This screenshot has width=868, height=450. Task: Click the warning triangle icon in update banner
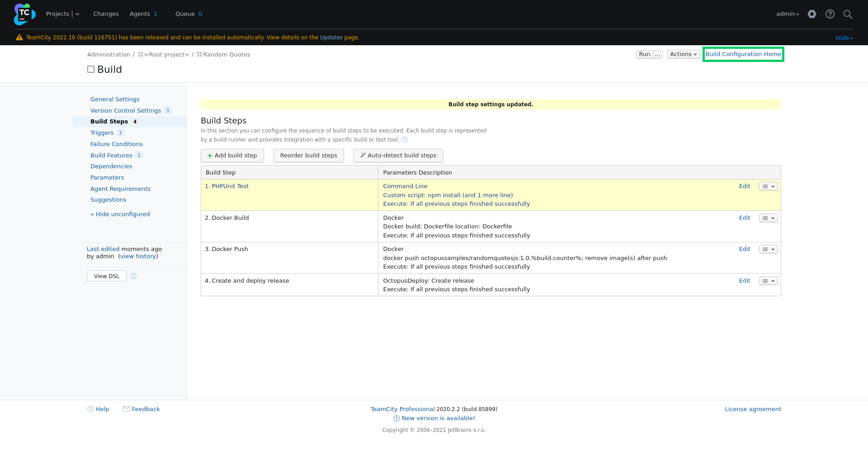pos(19,37)
